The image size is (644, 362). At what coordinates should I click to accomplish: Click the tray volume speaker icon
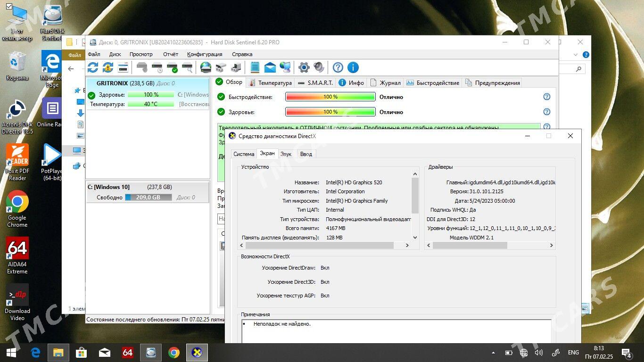coord(539,353)
